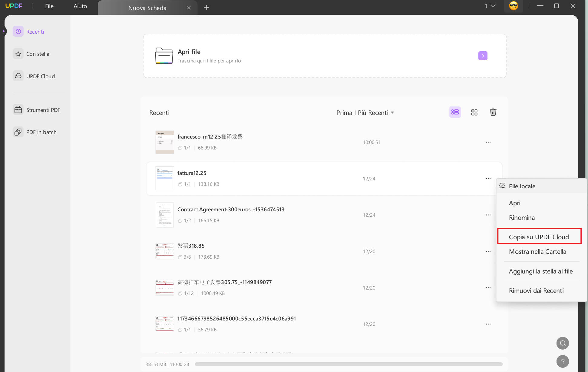The width and height of the screenshot is (588, 372).
Task: Open more options for fattura12.25 file
Action: coord(488,179)
